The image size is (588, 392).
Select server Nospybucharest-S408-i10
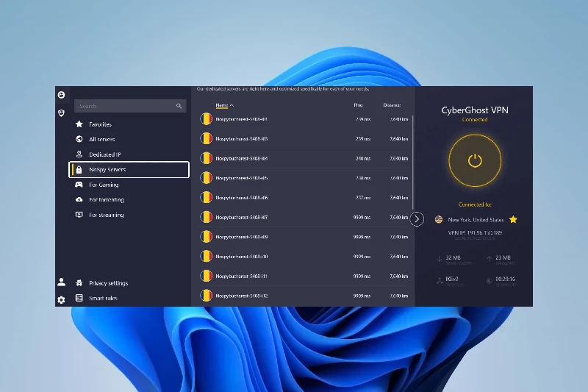pos(304,257)
